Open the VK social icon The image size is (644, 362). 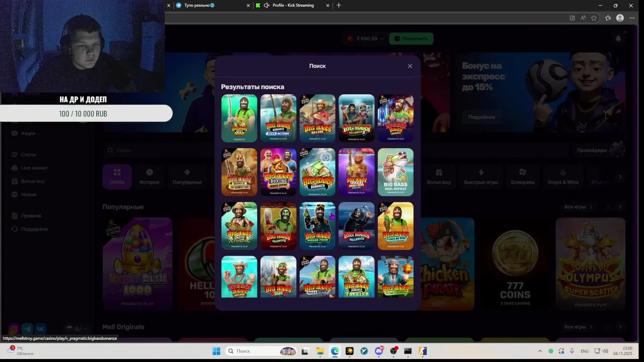(x=41, y=329)
